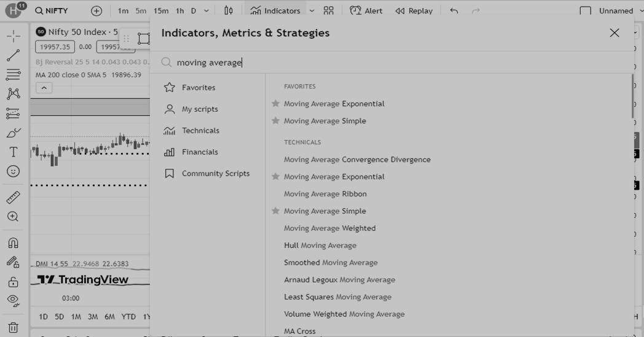The image size is (644, 337).
Task: Select the ruler measure tool
Action: point(13,198)
